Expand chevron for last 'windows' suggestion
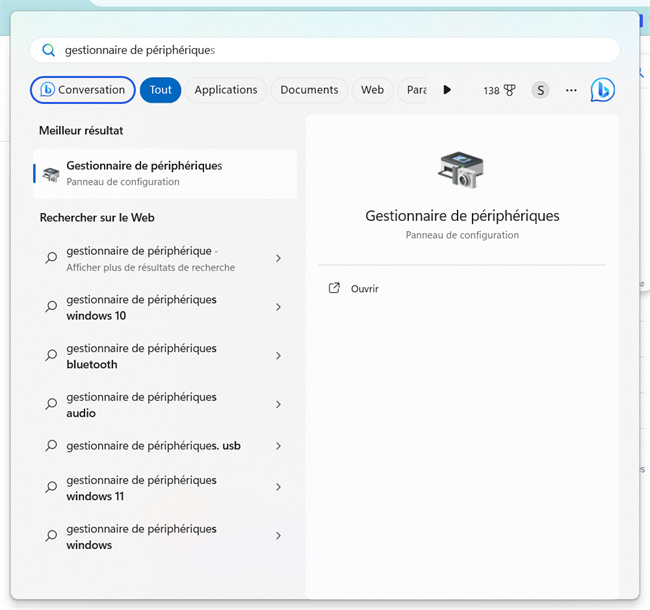 pos(278,536)
